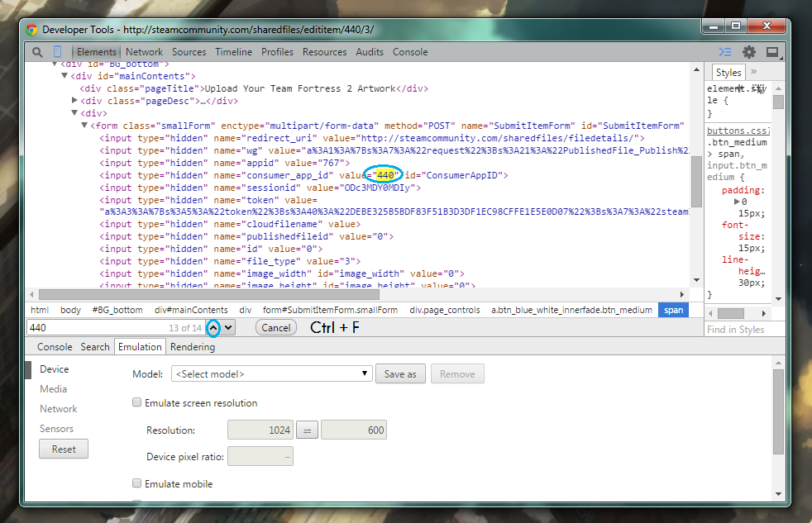Enable Emulate screen resolution checkbox
Viewport: 812px width, 523px height.
[x=136, y=402]
